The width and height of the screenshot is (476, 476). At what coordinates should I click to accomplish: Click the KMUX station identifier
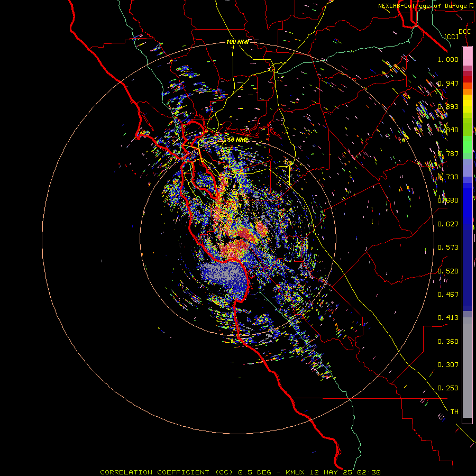296,472
